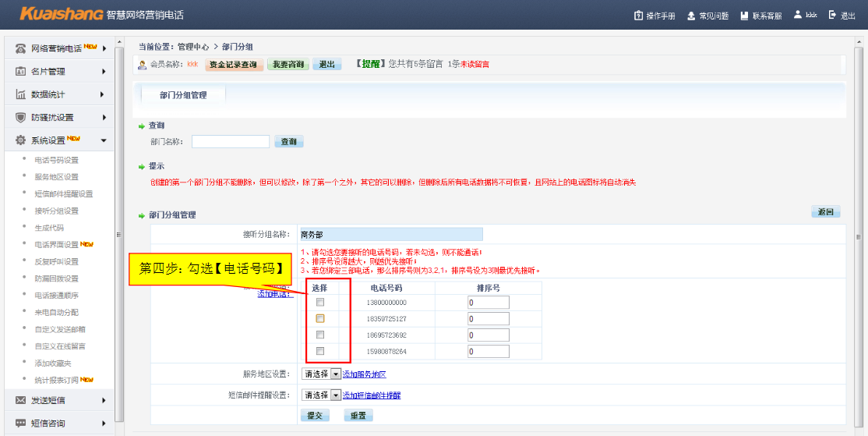Open the 服务地区设置 dropdown
This screenshot has height=436, width=868.
pyautogui.click(x=336, y=374)
